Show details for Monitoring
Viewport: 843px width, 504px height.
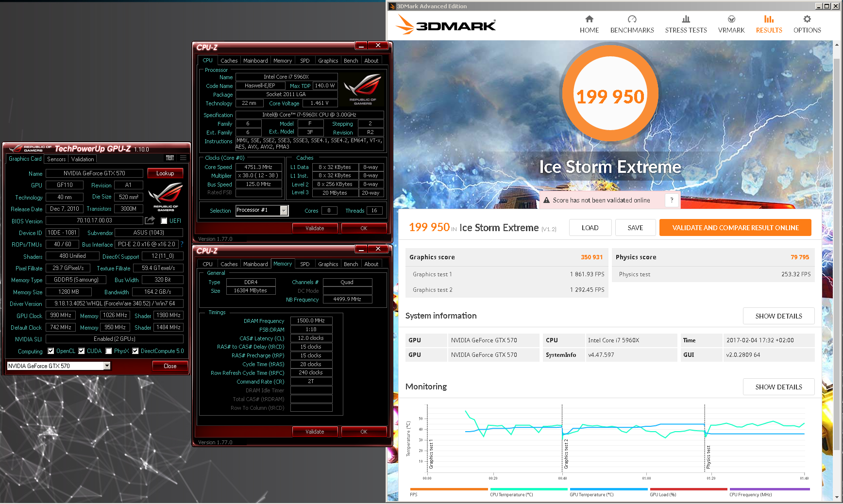(778, 387)
